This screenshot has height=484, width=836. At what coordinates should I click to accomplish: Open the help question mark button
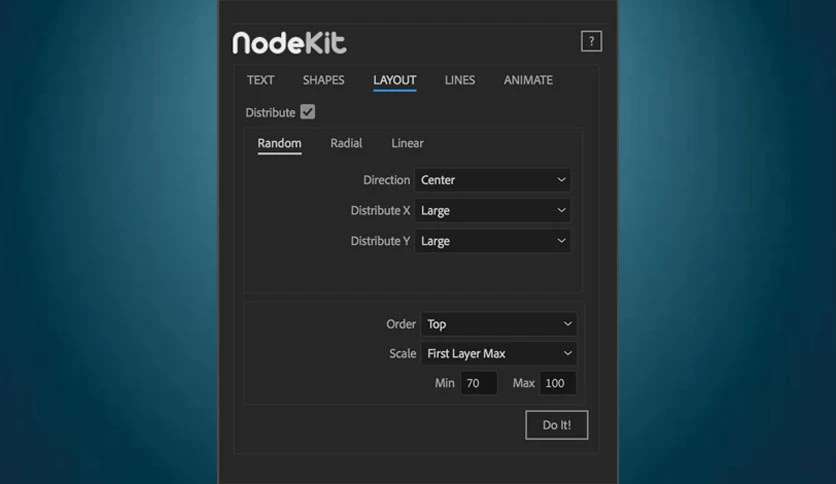tap(591, 41)
